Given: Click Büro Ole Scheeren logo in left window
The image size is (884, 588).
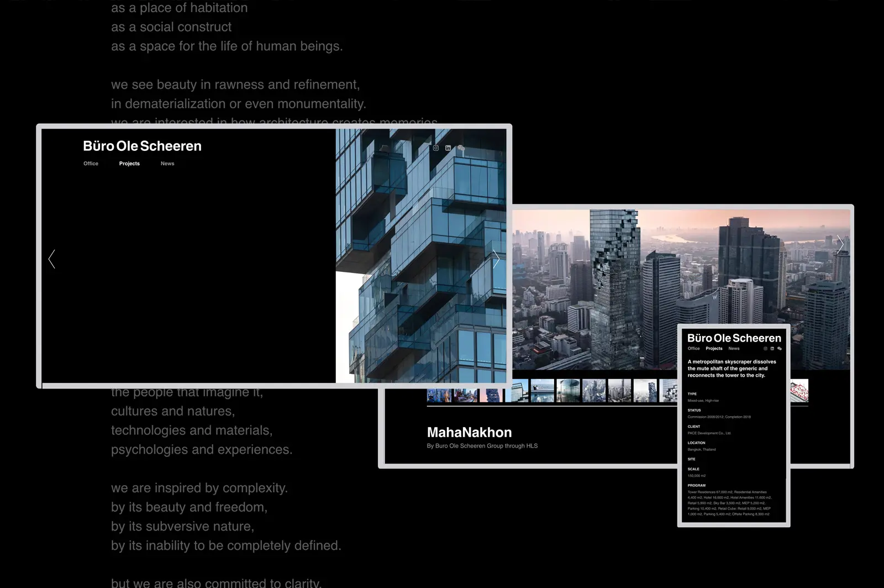Looking at the screenshot, I should [142, 146].
